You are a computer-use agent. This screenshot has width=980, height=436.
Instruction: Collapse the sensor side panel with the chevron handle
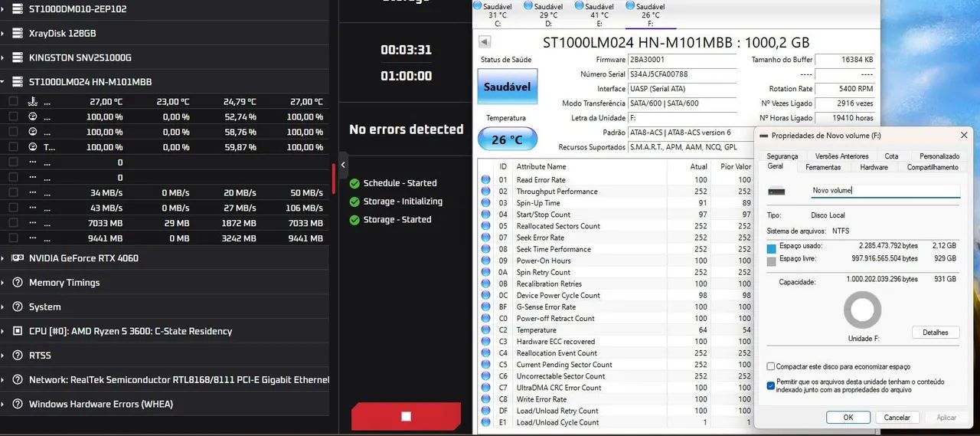[344, 165]
